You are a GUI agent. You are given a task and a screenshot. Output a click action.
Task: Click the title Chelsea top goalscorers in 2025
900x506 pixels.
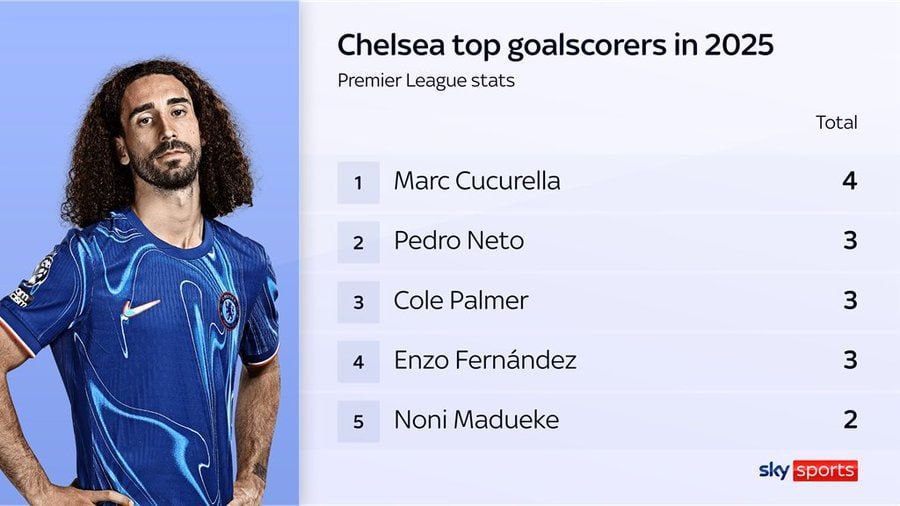[555, 45]
